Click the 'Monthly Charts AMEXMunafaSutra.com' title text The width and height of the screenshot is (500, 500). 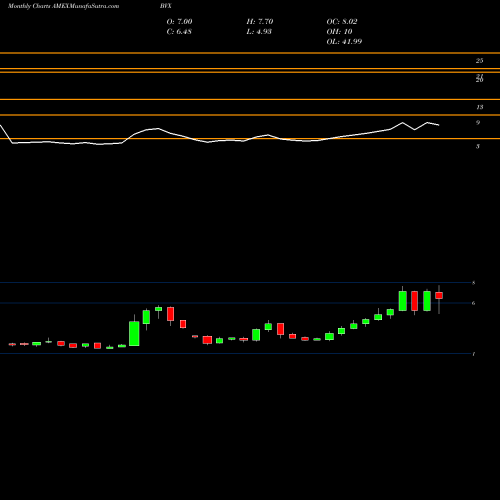tap(63, 6)
